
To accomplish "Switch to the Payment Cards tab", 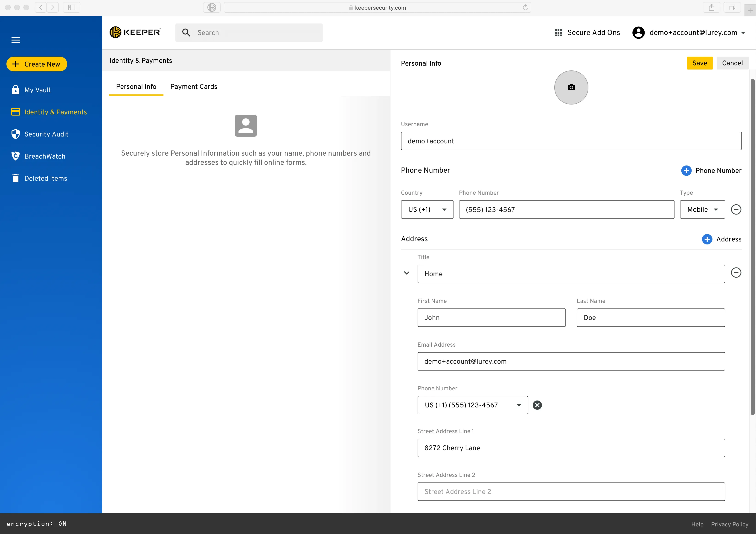I will [194, 86].
